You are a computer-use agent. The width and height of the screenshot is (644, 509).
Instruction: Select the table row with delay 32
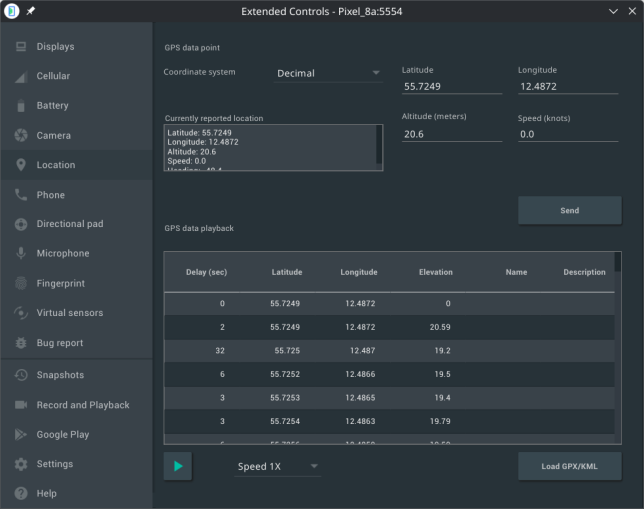389,350
